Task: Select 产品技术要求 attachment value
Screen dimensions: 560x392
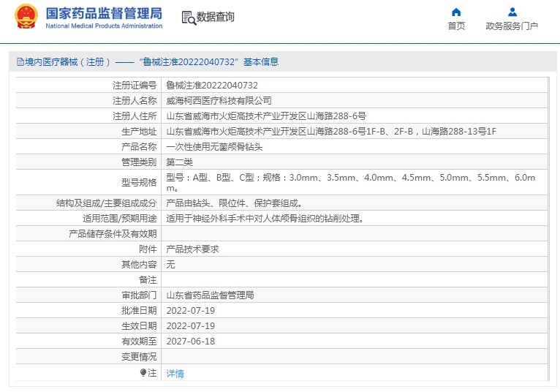Action: (192, 249)
